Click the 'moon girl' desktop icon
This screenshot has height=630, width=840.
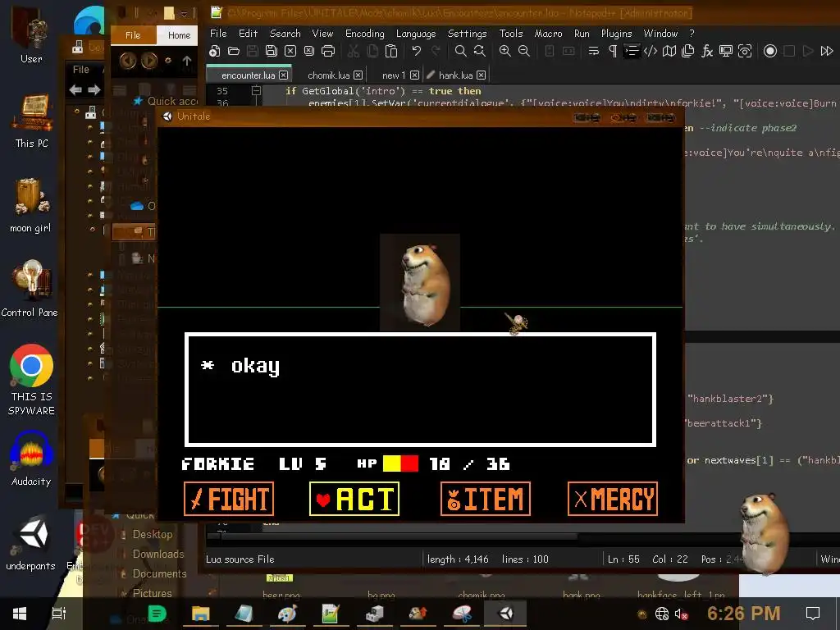(30, 206)
